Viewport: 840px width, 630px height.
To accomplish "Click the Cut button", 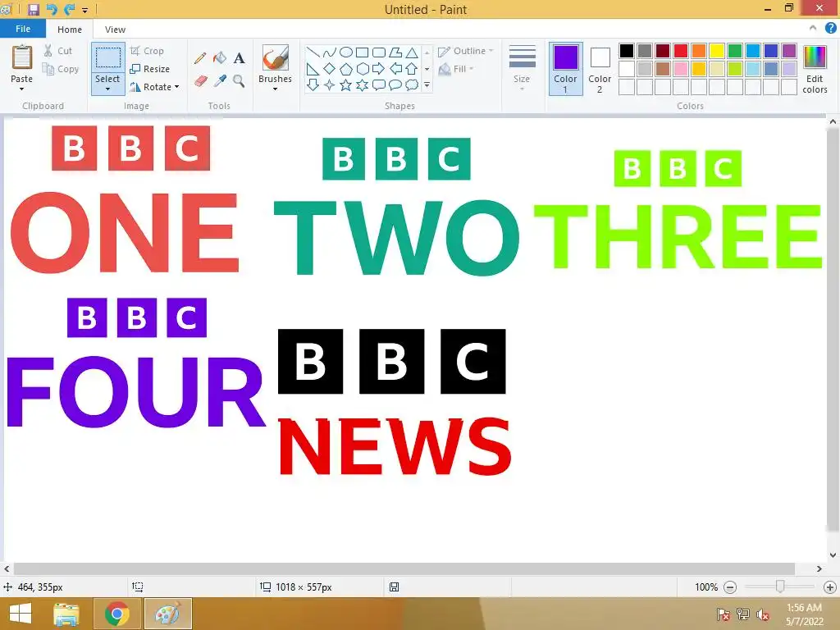I will tap(58, 51).
